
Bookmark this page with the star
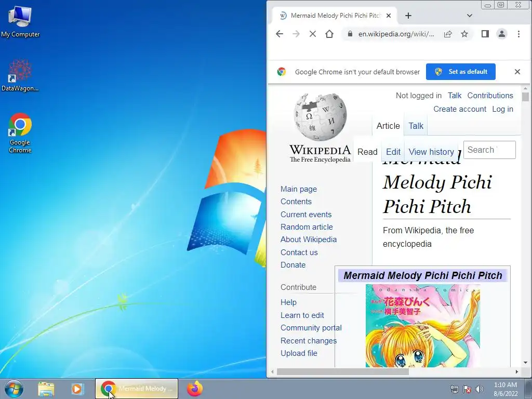464,34
